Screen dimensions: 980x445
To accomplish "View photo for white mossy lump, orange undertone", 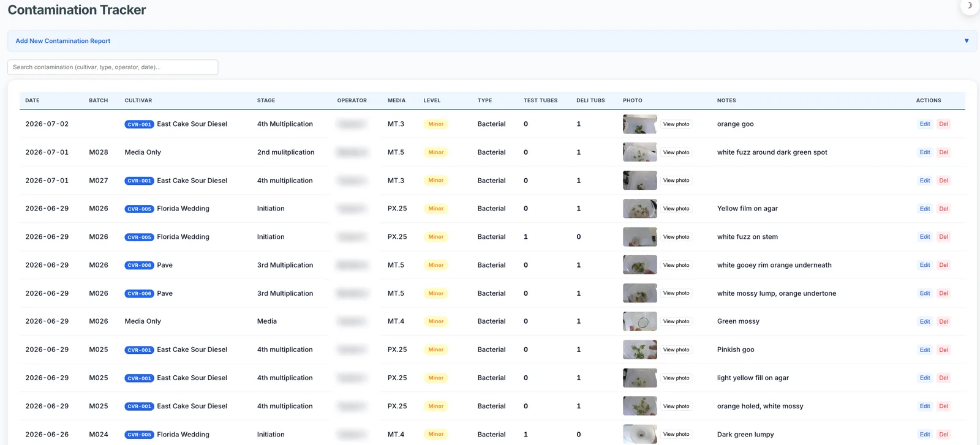I will [676, 293].
